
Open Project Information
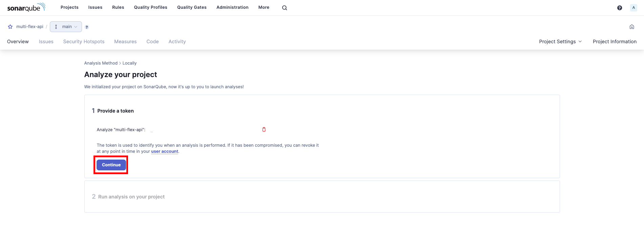click(615, 42)
